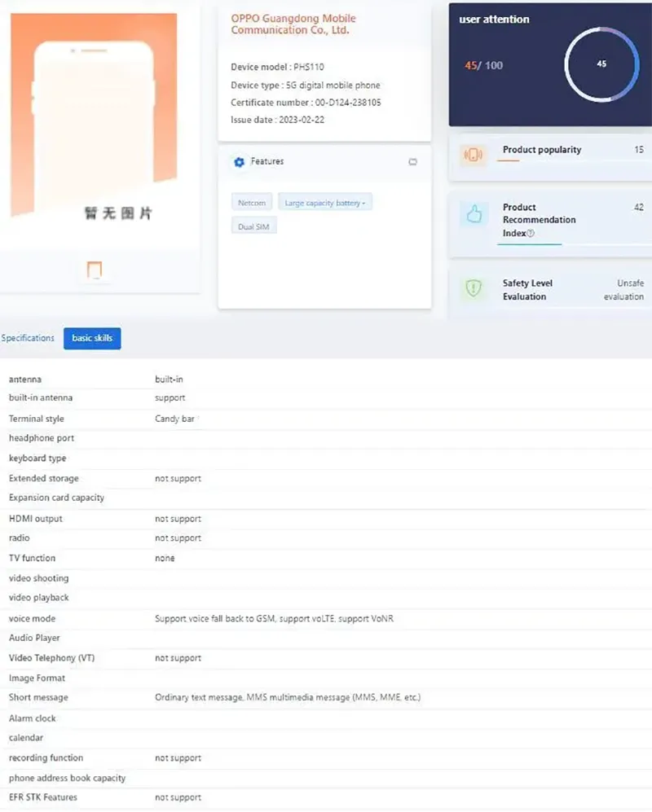Select the small phone thumbnail below image
This screenshot has width=652, height=812.
[x=95, y=270]
